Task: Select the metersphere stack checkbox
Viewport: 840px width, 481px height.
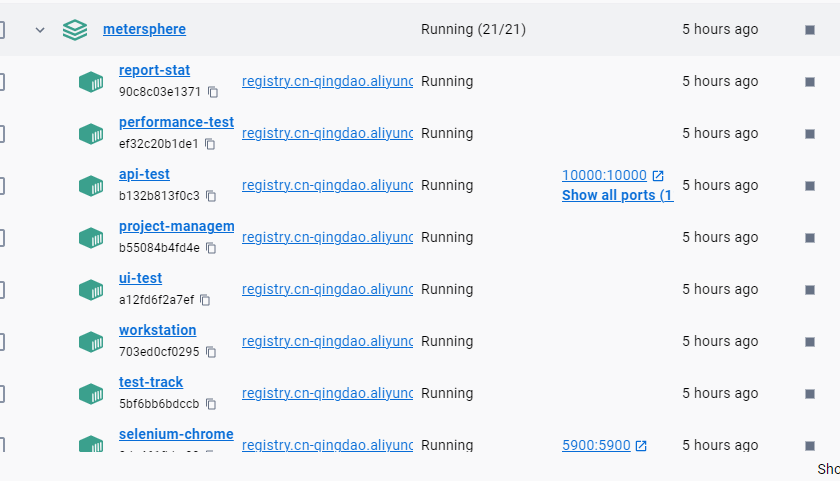Action: (x=2, y=30)
